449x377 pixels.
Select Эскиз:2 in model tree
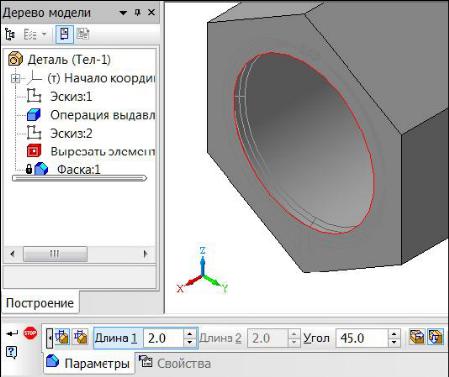pos(71,134)
